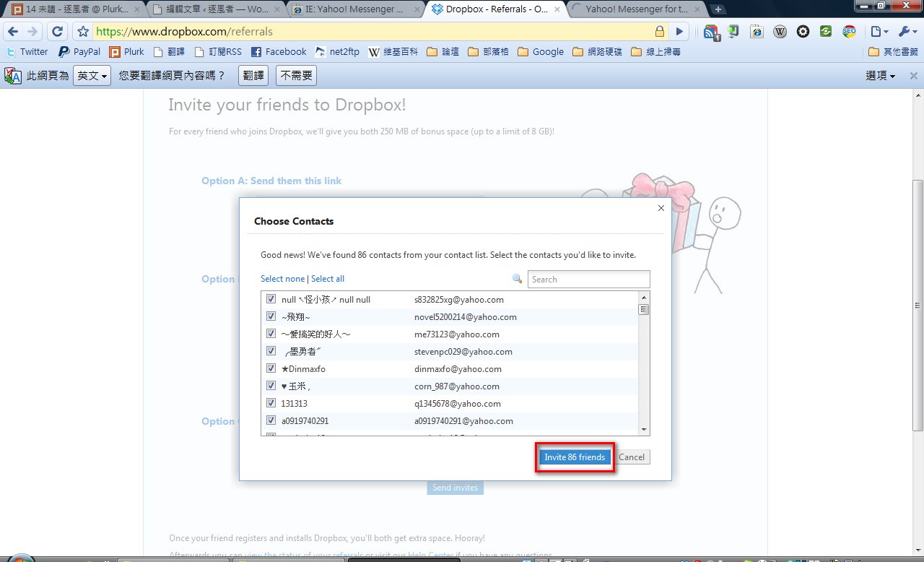The height and width of the screenshot is (562, 924).
Task: Uncheck the ★Dinmaxfo contact
Action: pos(271,368)
